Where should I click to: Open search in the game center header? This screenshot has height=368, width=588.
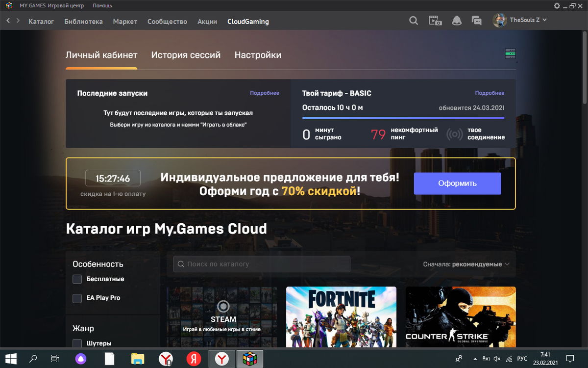coord(413,21)
